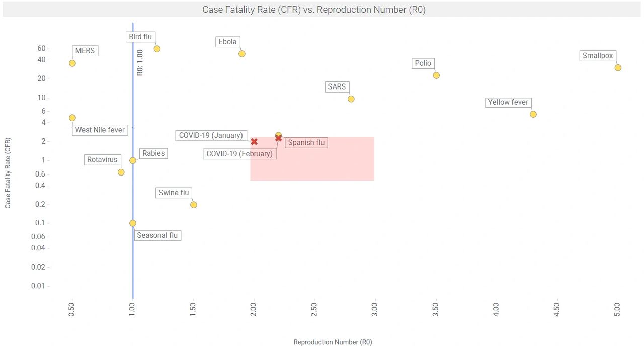The width and height of the screenshot is (644, 350).
Task: Click the Ebola yellow data marker
Action: tap(242, 54)
